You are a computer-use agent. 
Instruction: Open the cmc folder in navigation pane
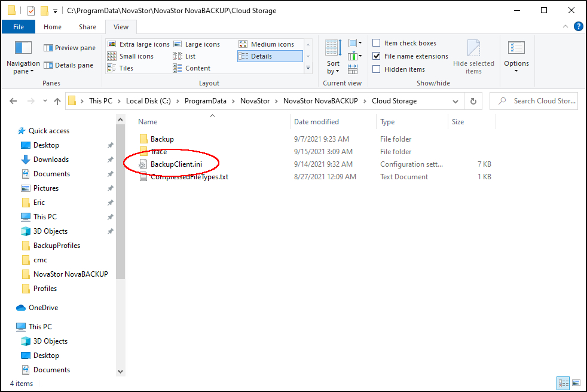click(x=40, y=260)
